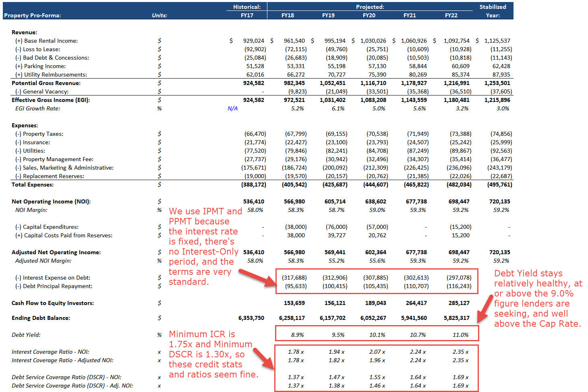Click the 'Cash Flow to Equity Investors:' label

pyautogui.click(x=53, y=303)
